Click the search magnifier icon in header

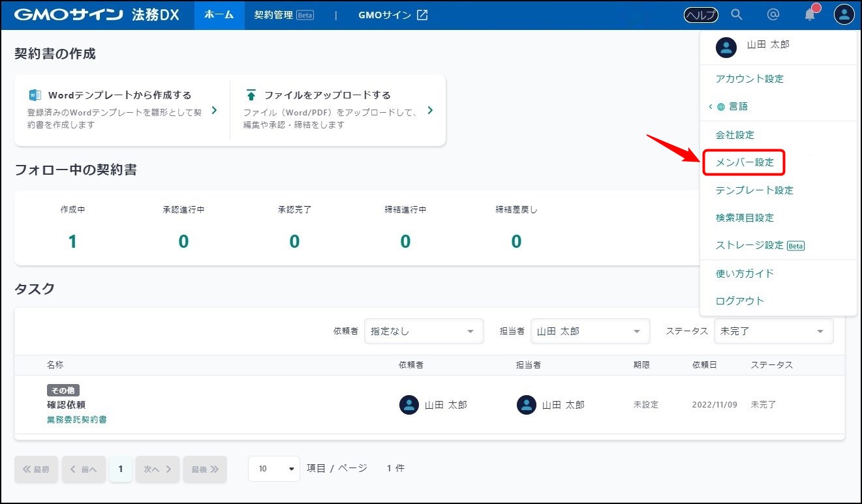tap(737, 15)
